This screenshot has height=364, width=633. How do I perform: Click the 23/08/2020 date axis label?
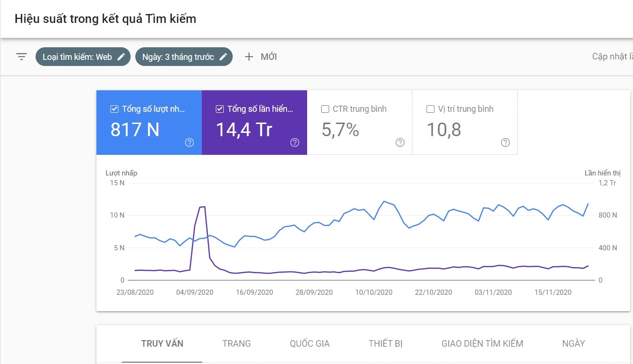click(135, 292)
